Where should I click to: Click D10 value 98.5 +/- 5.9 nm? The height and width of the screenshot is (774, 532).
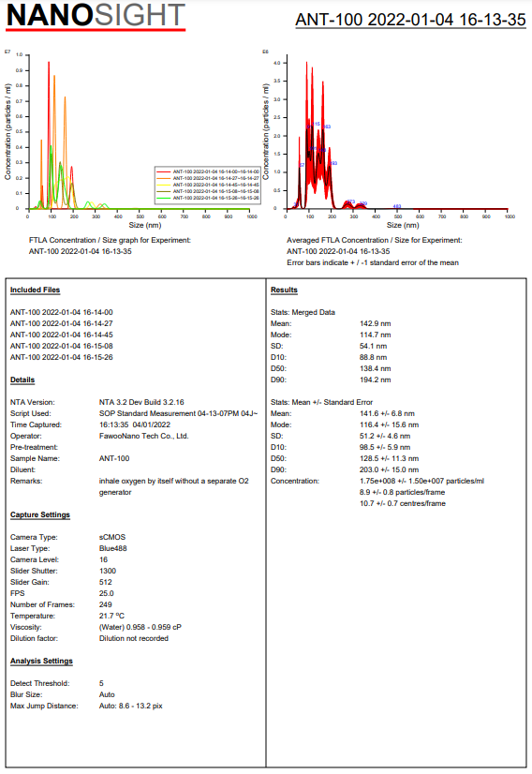pyautogui.click(x=385, y=447)
